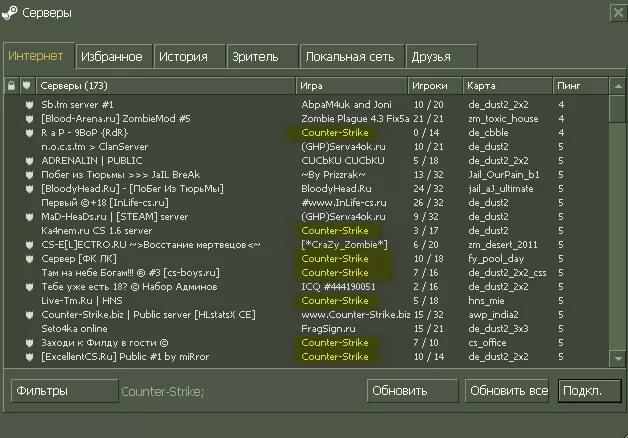Open the Фильтры panel
The height and width of the screenshot is (438, 628).
click(x=64, y=391)
